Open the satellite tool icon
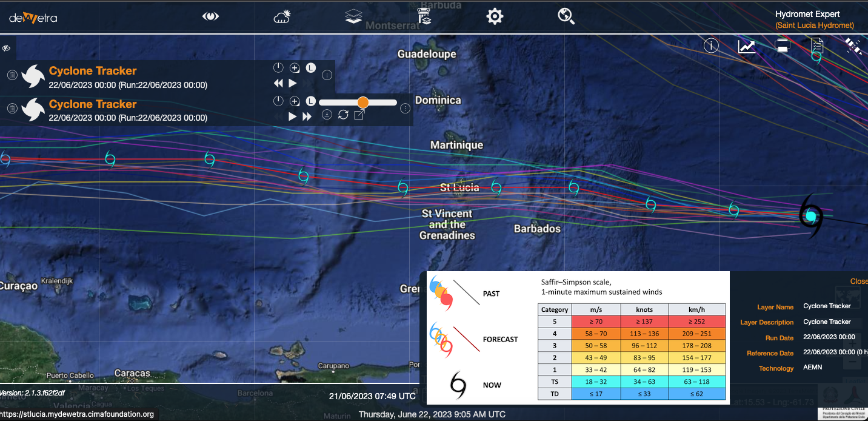This screenshot has height=421, width=868. click(x=853, y=45)
